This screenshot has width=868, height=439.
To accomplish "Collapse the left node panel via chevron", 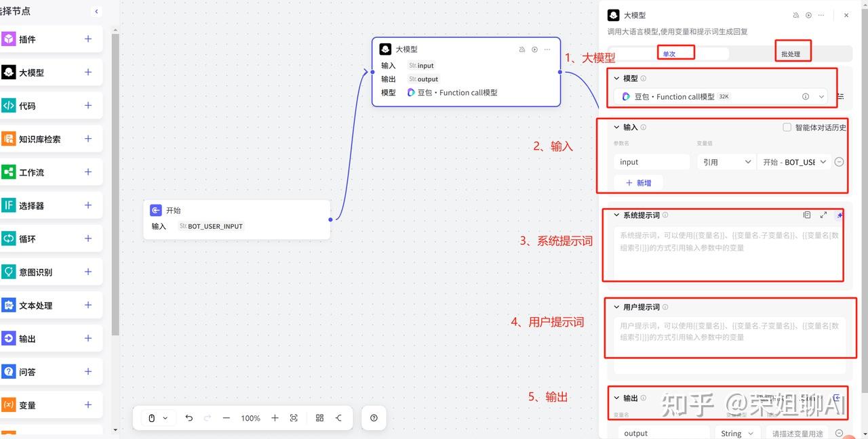I will pos(96,12).
